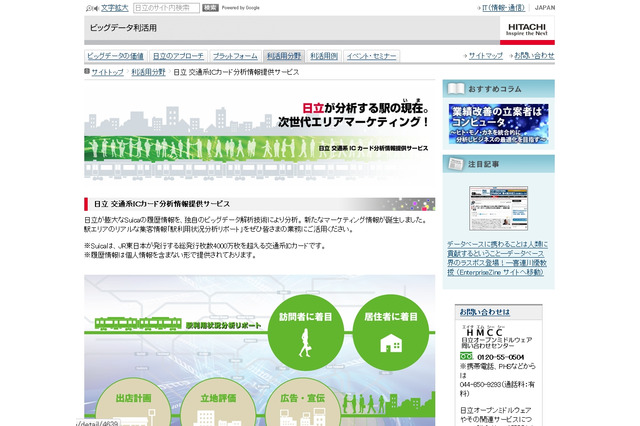Click the HITACHI Inspire the Next logo
This screenshot has height=426, width=640.
(x=527, y=29)
